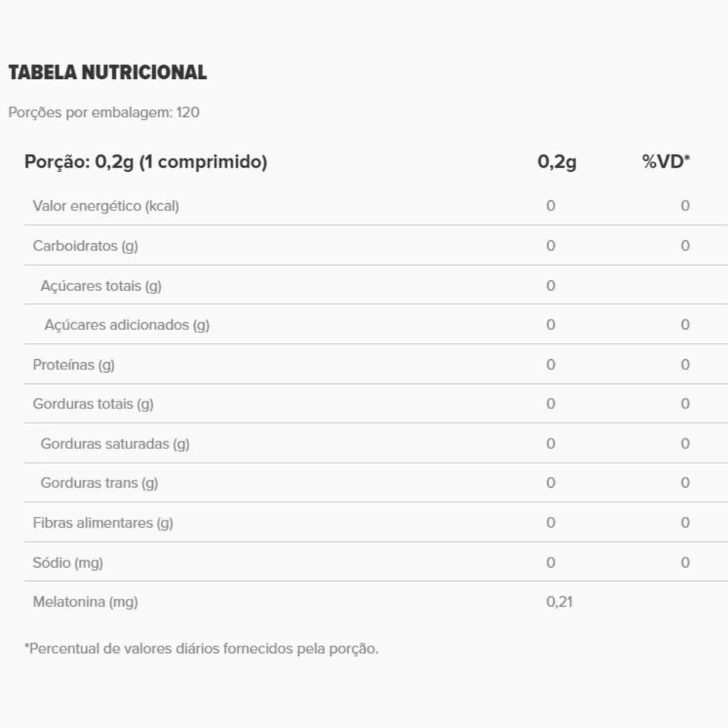The width and height of the screenshot is (728, 728).
Task: Select the Valor energético (kcal) row label
Action: [106, 206]
